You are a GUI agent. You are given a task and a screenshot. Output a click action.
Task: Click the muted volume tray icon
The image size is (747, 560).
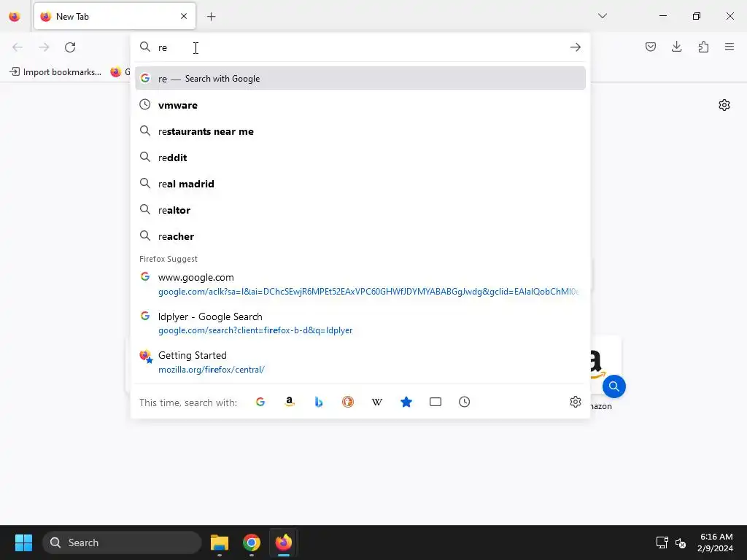(x=681, y=542)
